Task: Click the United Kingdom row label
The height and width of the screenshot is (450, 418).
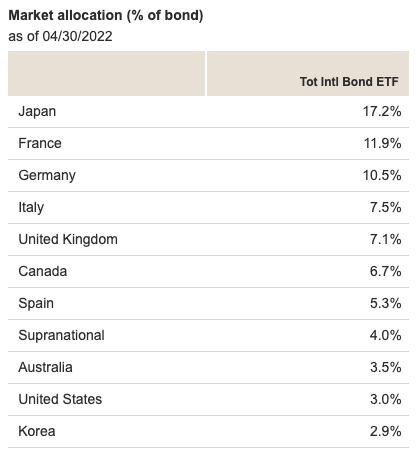Action: click(68, 239)
